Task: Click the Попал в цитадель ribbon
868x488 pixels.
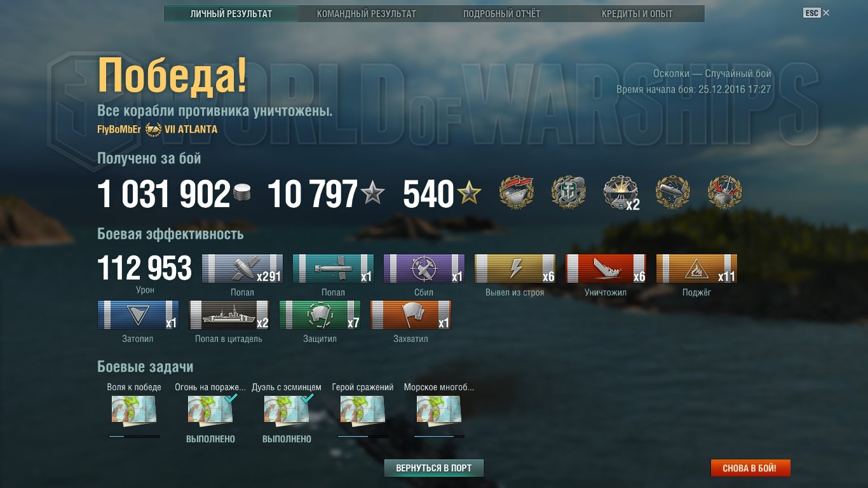Action: [229, 315]
